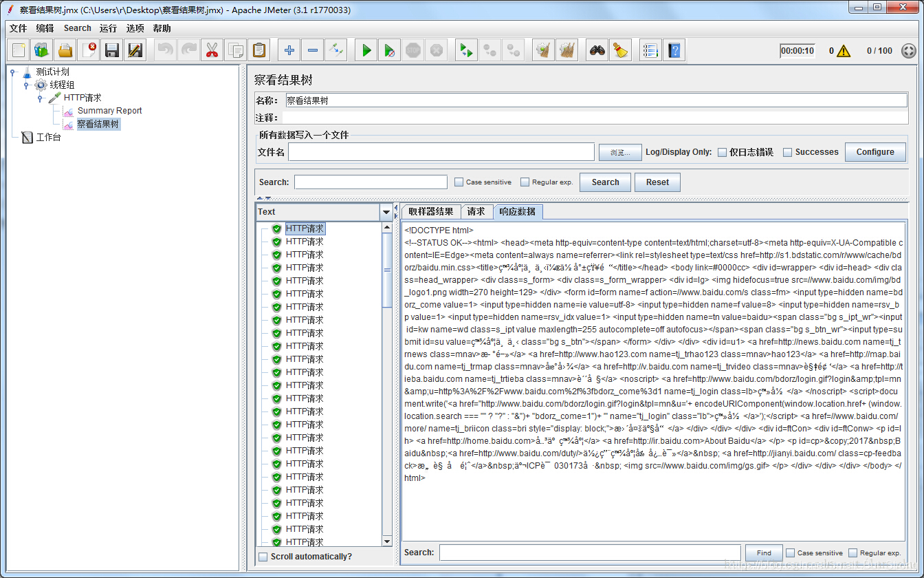Viewport: 924px width, 578px height.
Task: Open the Templates icon
Action: [43, 50]
